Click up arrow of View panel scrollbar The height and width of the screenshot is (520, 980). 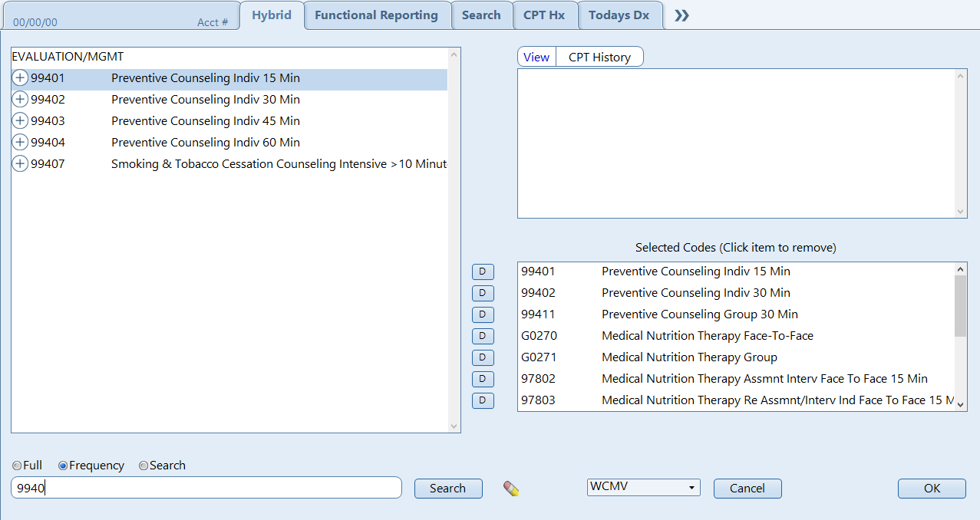coord(961,75)
